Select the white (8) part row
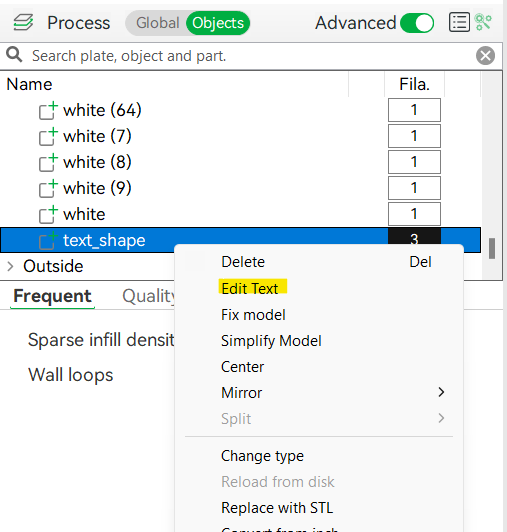 click(x=240, y=162)
